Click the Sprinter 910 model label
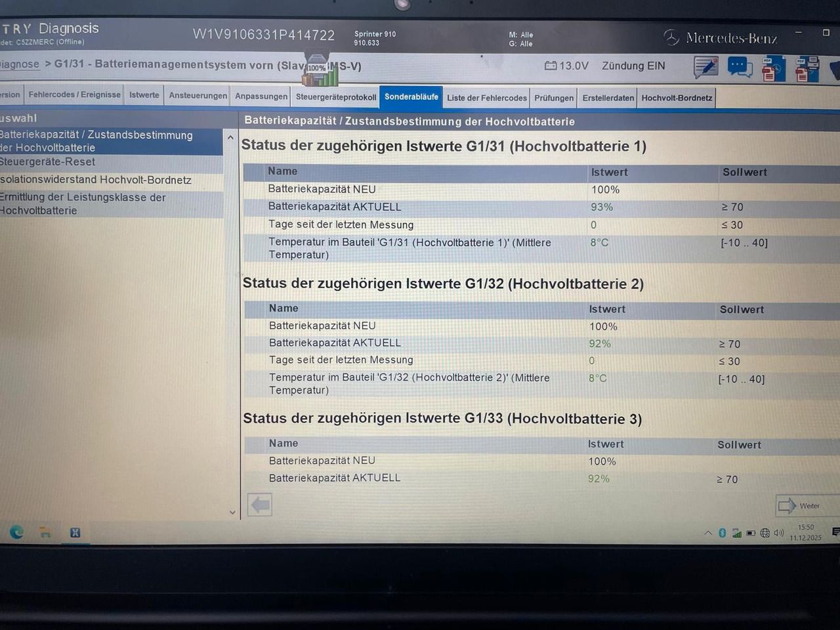Image resolution: width=840 pixels, height=630 pixels. 375,34
